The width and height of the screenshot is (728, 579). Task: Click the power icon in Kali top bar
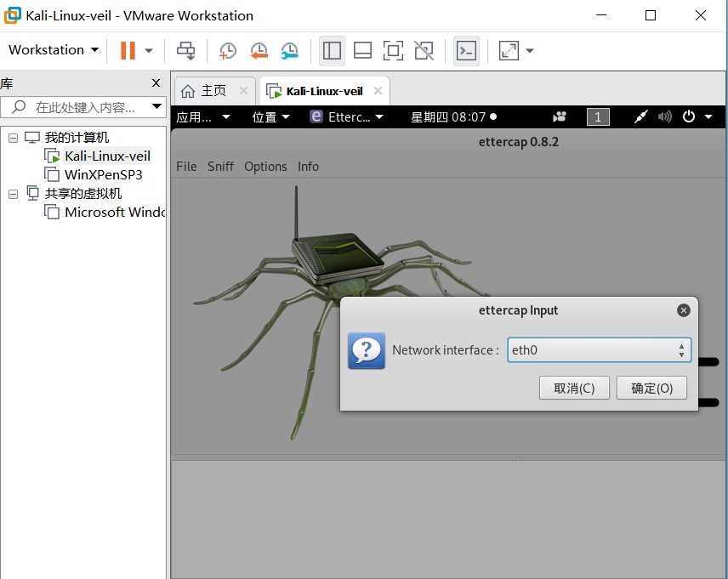(689, 116)
